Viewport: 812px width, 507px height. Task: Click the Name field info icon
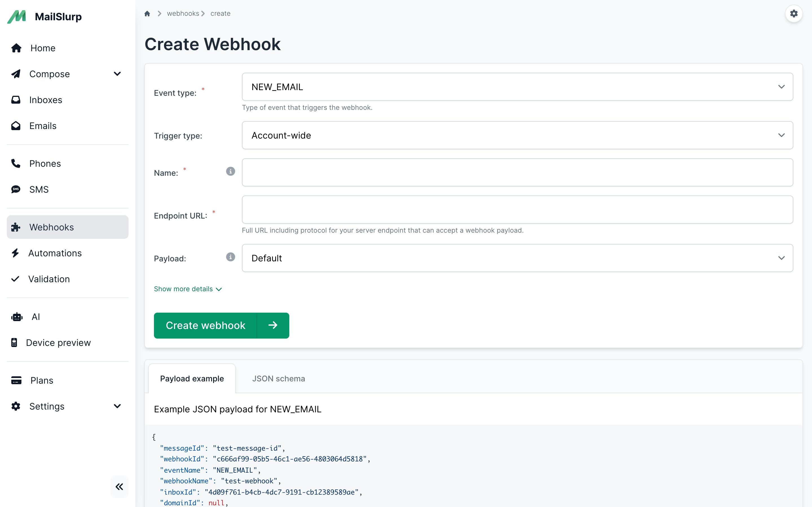pyautogui.click(x=230, y=171)
